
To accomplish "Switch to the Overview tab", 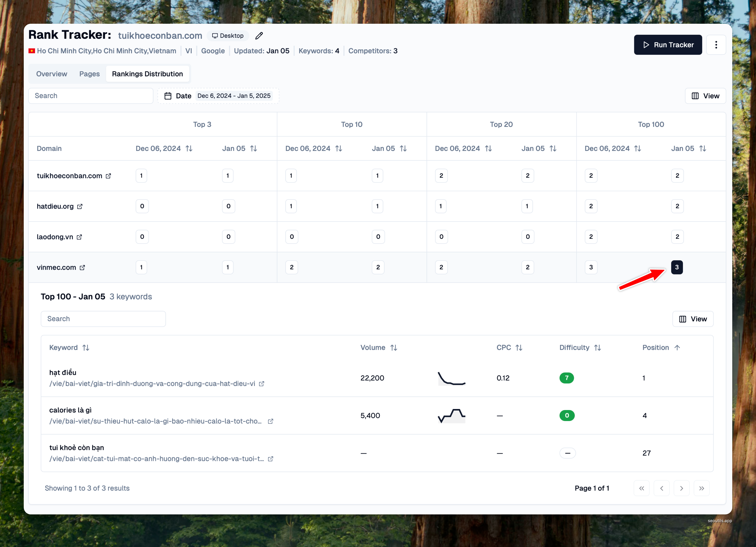I will click(52, 74).
